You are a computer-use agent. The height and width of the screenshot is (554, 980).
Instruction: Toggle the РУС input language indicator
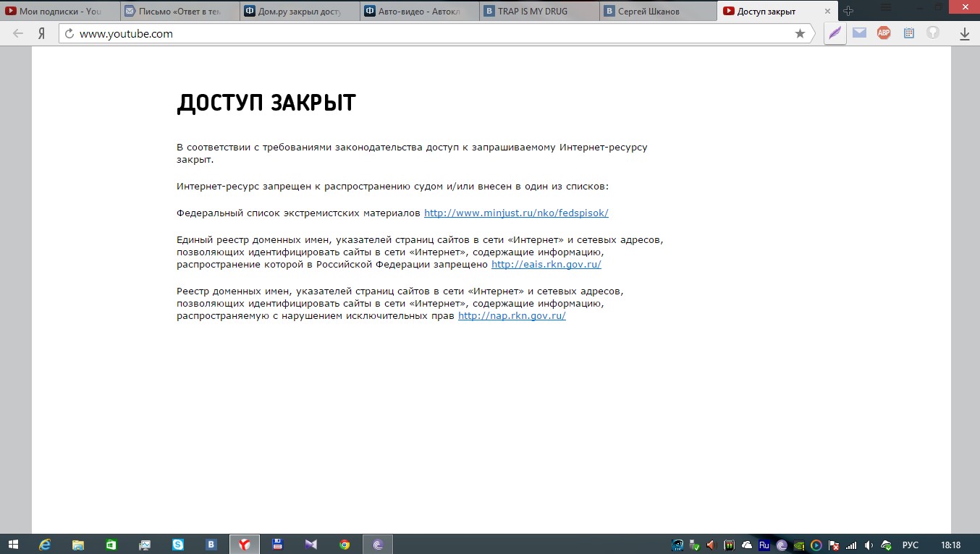(x=910, y=545)
